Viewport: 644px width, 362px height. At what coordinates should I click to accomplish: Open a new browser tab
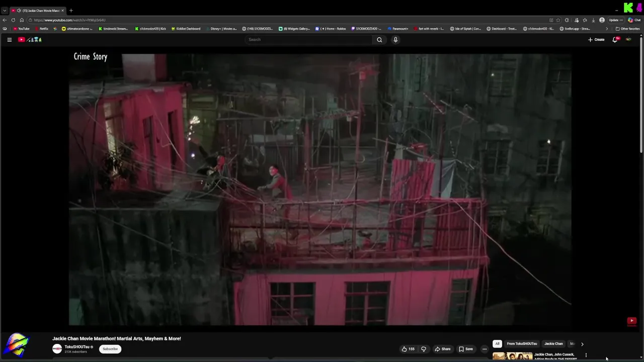pyautogui.click(x=71, y=11)
